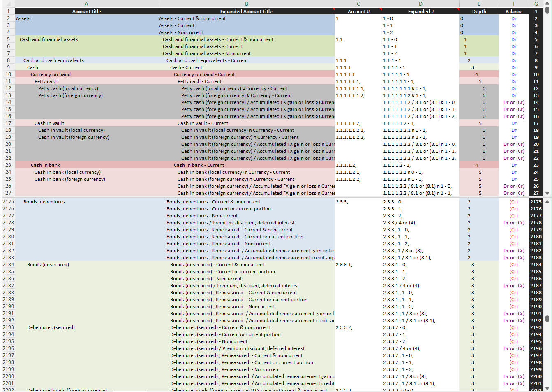Click the lower pane's scroll-up arrow
The image size is (552, 392).
point(547,202)
